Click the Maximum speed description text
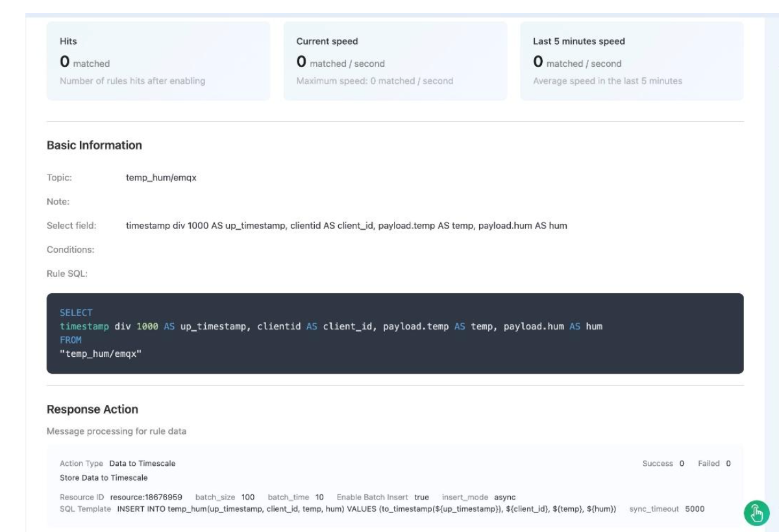The width and height of the screenshot is (779, 532). 375,81
